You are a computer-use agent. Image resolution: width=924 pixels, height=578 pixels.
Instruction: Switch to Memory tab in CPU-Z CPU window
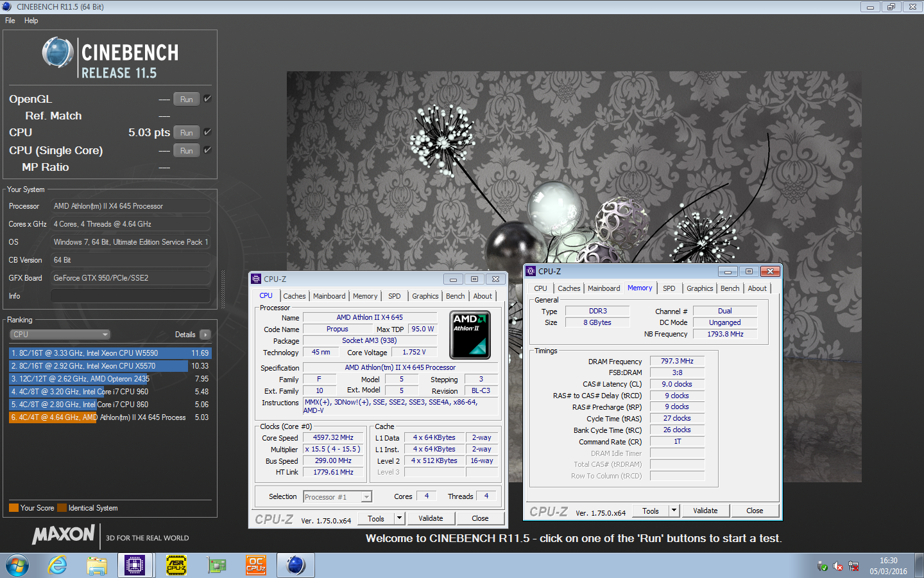pos(365,296)
